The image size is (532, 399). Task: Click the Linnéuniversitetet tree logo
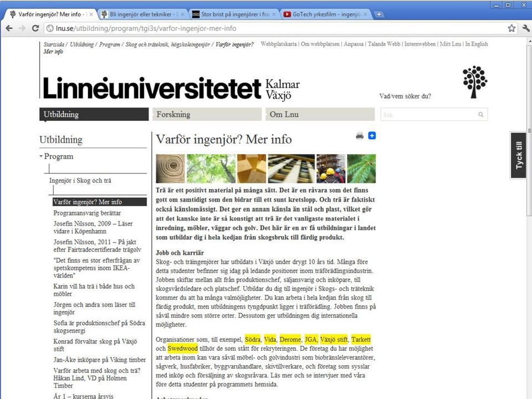475,82
